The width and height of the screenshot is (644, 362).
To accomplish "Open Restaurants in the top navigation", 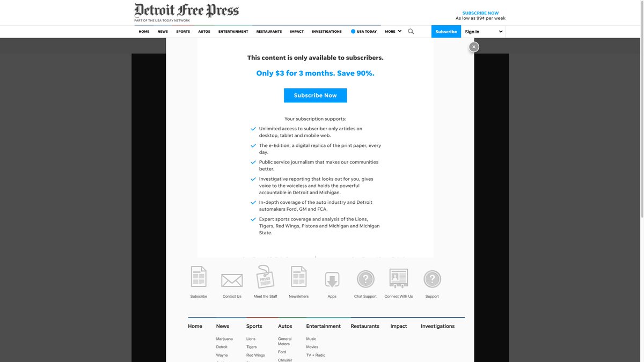I will point(269,32).
